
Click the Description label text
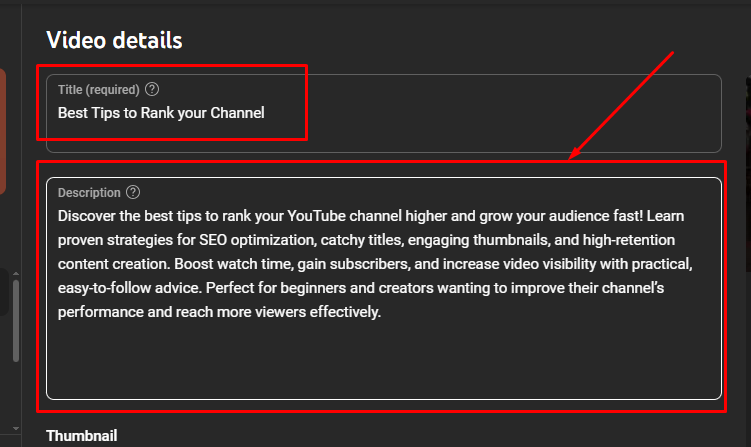pyautogui.click(x=89, y=193)
